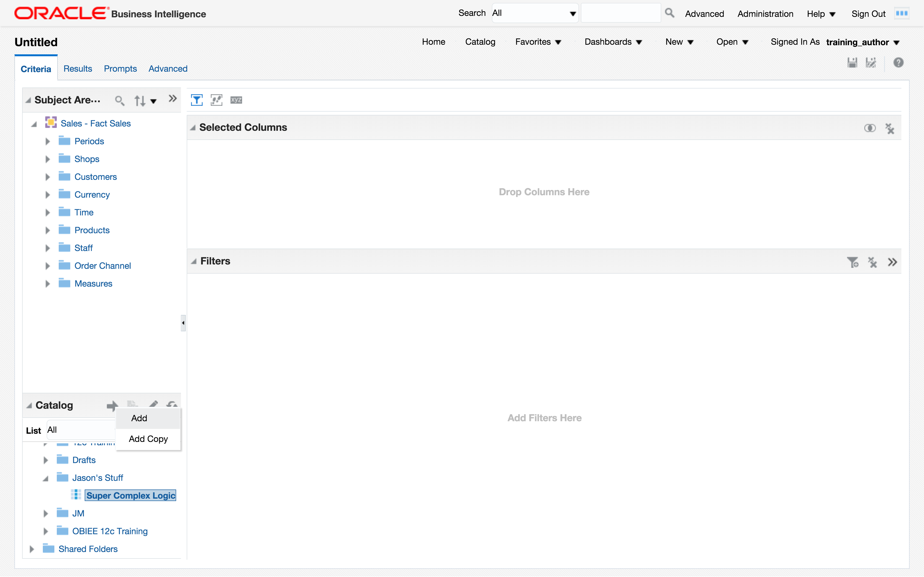
Task: Click the filter icon in the criteria toolbar
Action: [197, 100]
